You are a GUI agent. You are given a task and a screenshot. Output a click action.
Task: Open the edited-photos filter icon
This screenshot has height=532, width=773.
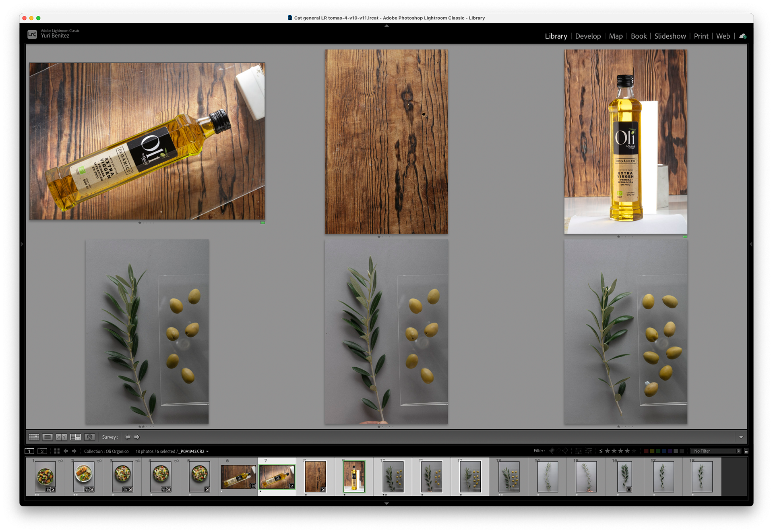pos(579,451)
